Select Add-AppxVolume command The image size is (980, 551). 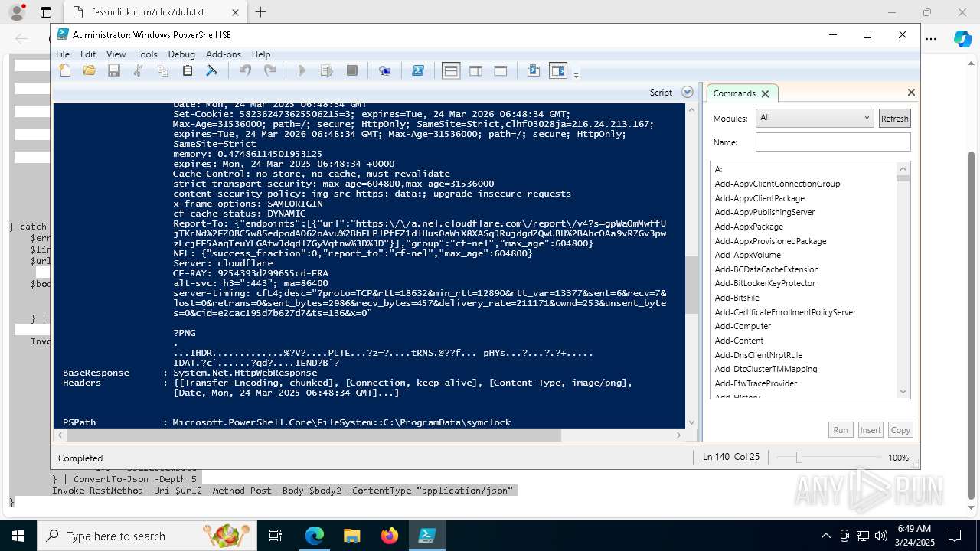[x=747, y=255]
